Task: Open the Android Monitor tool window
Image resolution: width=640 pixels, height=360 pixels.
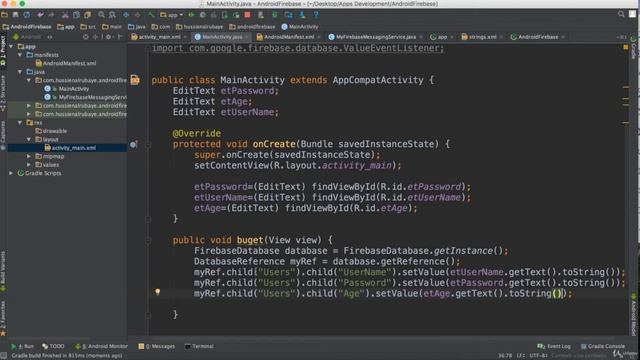Action: tap(102, 346)
